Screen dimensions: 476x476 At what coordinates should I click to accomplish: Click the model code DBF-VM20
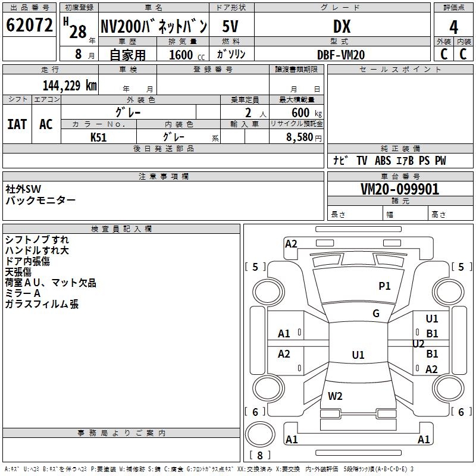coord(341,55)
